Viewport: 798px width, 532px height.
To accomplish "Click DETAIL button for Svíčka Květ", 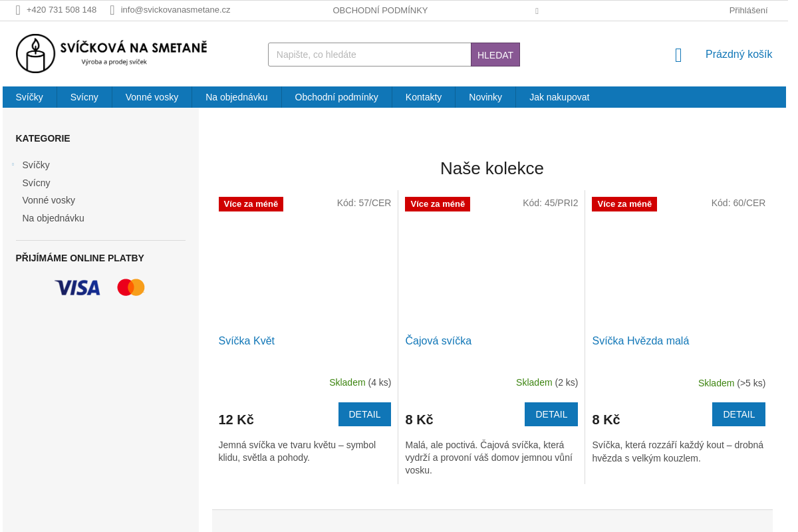I will click(x=364, y=414).
